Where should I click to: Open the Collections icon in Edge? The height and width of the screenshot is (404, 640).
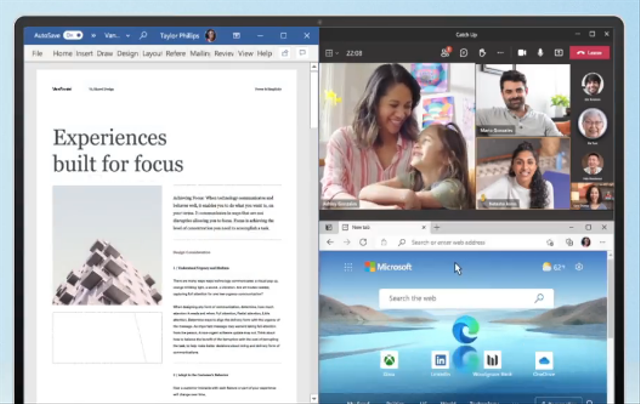pos(569,242)
